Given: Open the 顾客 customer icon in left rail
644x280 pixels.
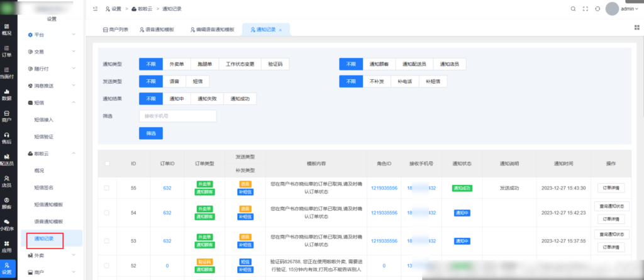Looking at the screenshot, I should [x=7, y=203].
